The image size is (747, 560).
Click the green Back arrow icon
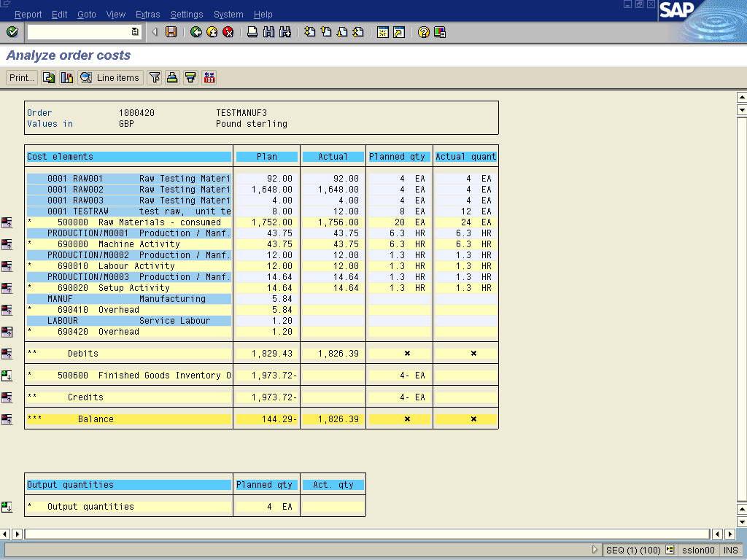tap(196, 32)
